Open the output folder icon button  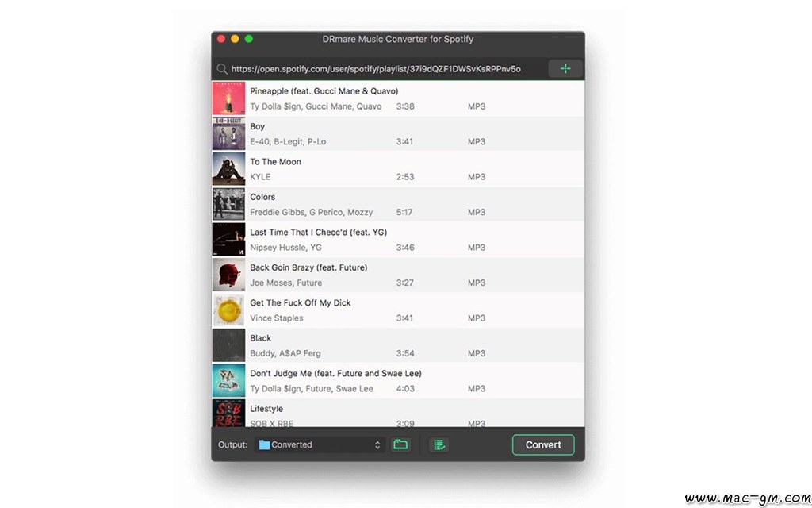[400, 444]
